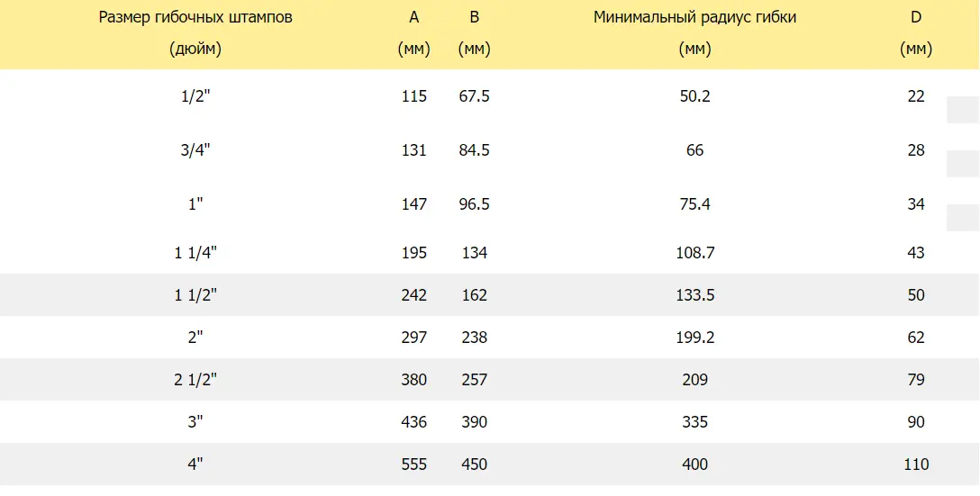This screenshot has width=980, height=496.
Task: Click the 199.2 bend radius cell
Action: coord(694,338)
